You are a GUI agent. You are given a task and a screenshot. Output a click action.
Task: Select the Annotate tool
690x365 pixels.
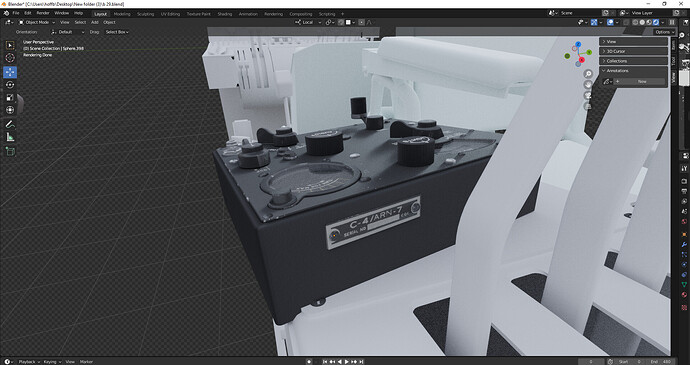tap(10, 125)
